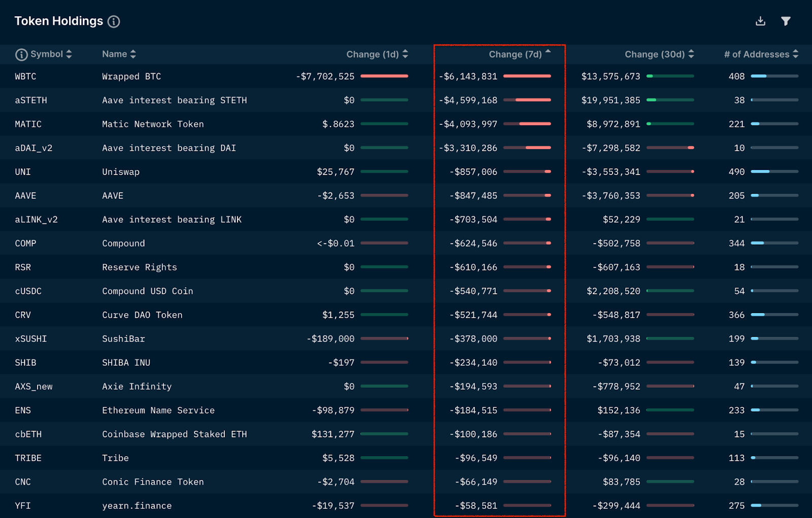Image resolution: width=812 pixels, height=518 pixels.
Task: Click the download icon in the header
Action: click(x=760, y=21)
